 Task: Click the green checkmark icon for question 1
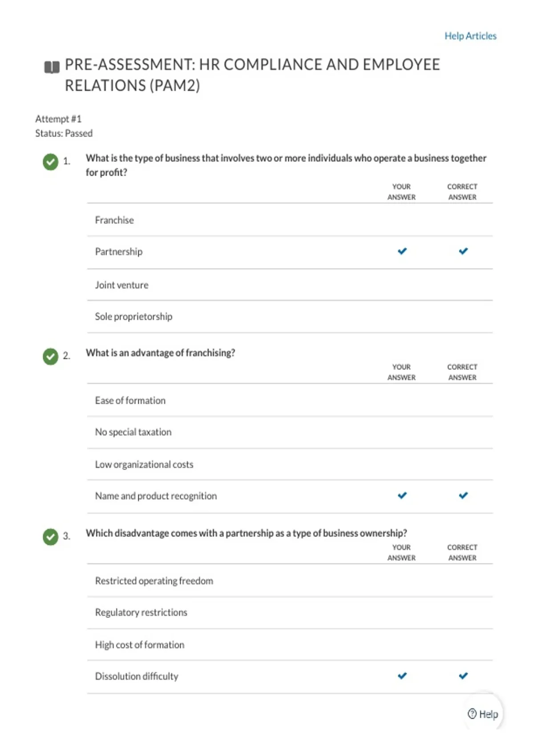(51, 162)
